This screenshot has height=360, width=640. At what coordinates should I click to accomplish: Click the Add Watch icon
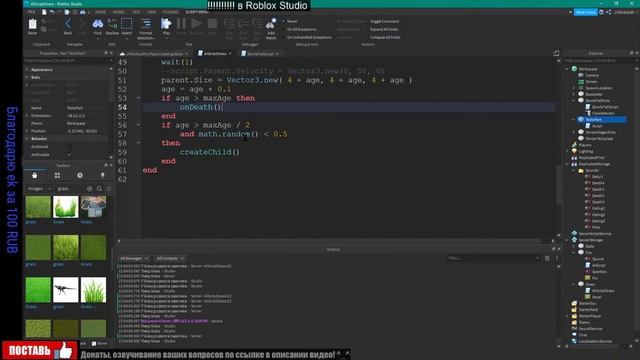point(271,24)
